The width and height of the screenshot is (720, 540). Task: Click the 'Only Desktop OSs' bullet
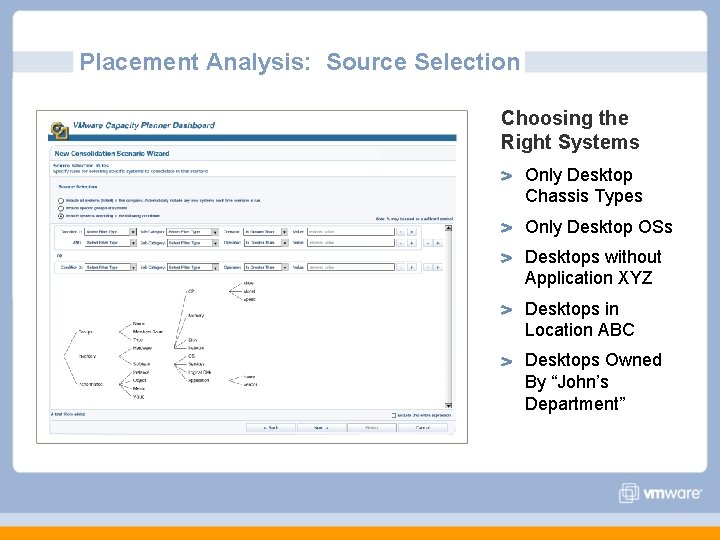pyautogui.click(x=599, y=227)
